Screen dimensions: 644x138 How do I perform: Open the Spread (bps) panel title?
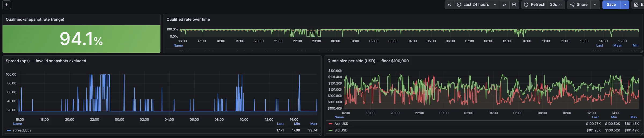[x=46, y=61]
